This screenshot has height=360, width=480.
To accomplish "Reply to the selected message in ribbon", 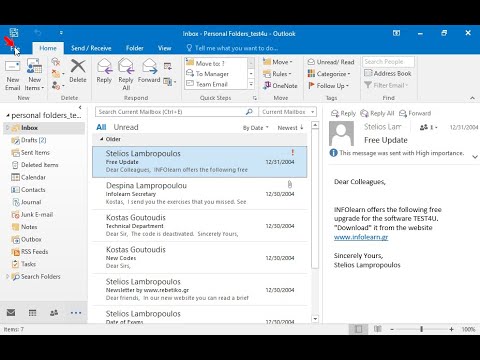I will (x=104, y=71).
